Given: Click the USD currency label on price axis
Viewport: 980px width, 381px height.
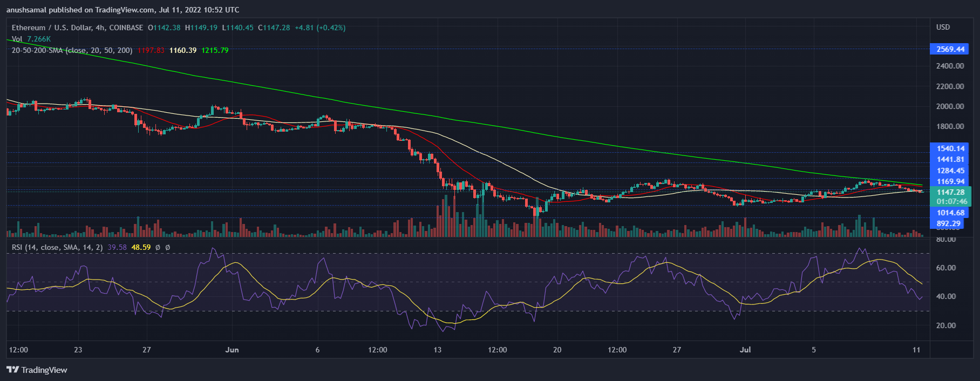Looking at the screenshot, I should (x=943, y=27).
